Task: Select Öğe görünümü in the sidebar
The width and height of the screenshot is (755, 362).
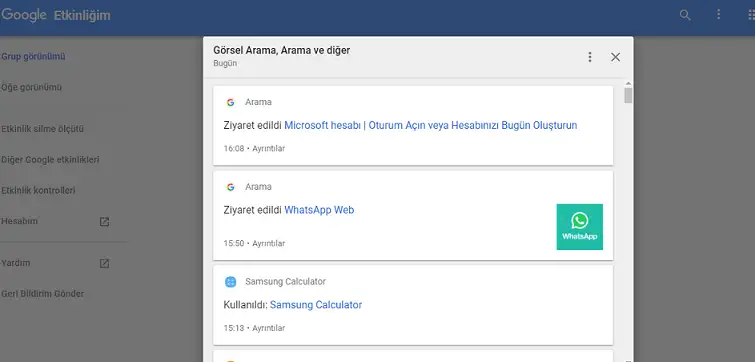Action: tap(31, 88)
